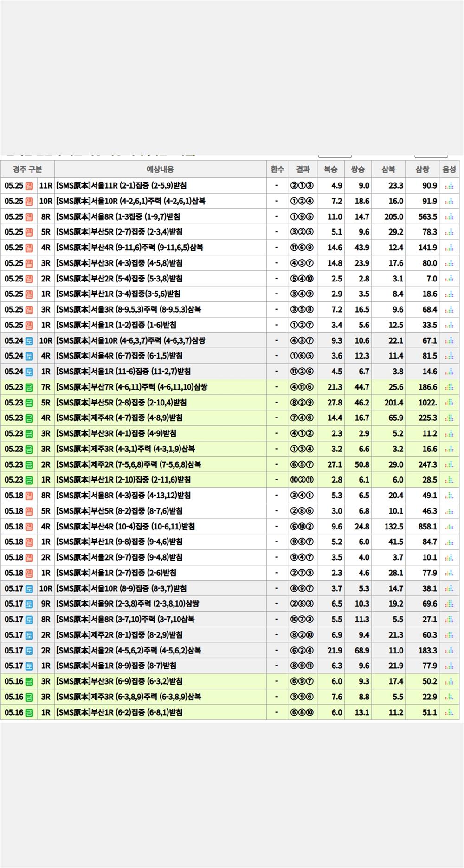Image resolution: width=464 pixels, height=868 pixels.
Task: Play voice icon for 05.16 부산3R row
Action: [x=449, y=681]
